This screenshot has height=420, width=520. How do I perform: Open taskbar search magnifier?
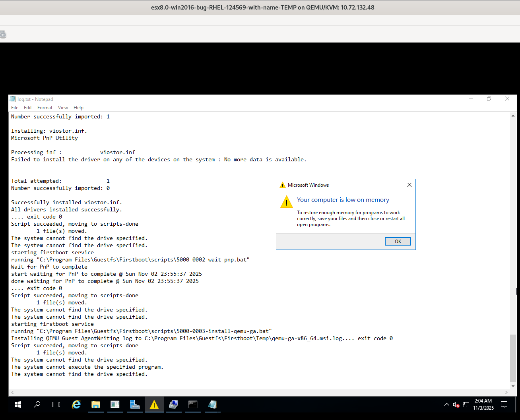pos(37,405)
